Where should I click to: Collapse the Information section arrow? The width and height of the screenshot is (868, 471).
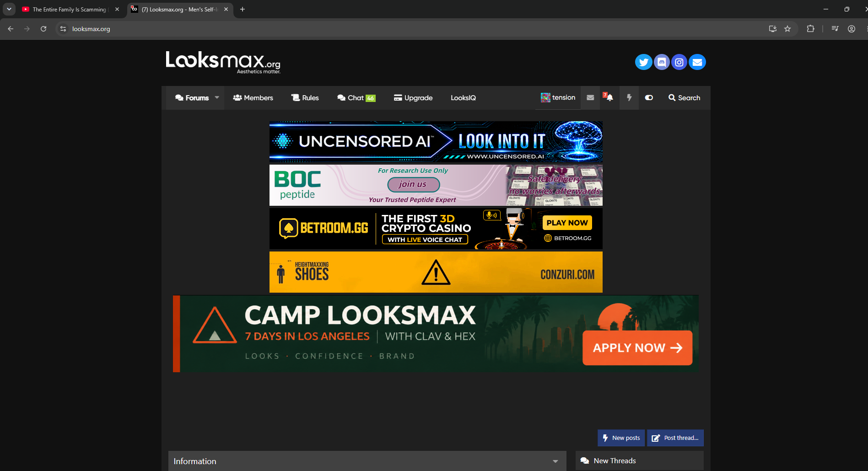click(x=555, y=461)
